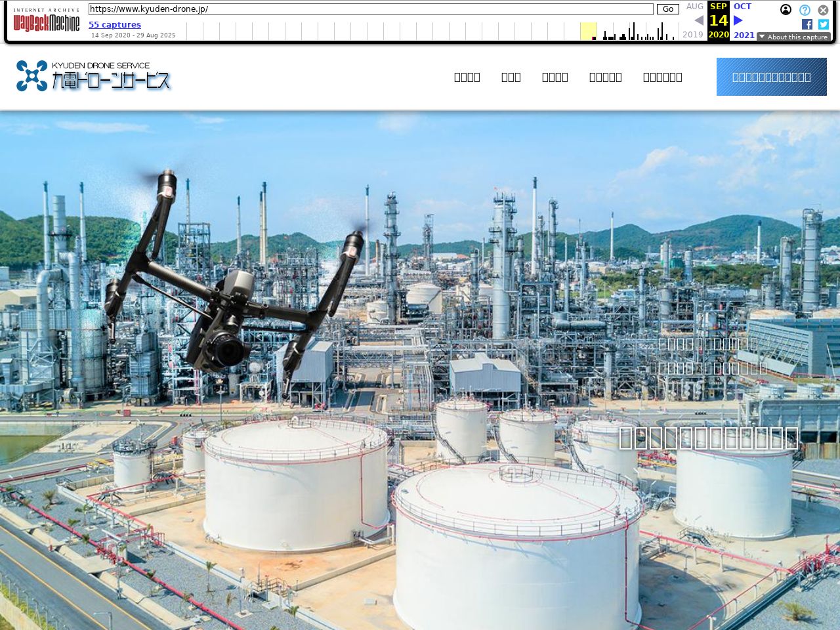This screenshot has height=630, width=840.
Task: Click the URL field in Wayback toolbar
Action: pyautogui.click(x=371, y=9)
